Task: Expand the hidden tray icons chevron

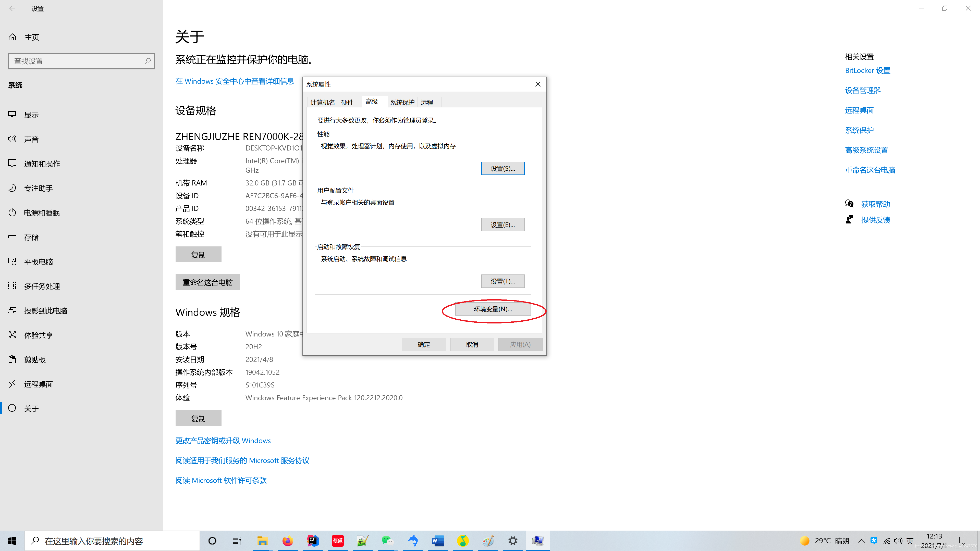Action: pos(861,540)
